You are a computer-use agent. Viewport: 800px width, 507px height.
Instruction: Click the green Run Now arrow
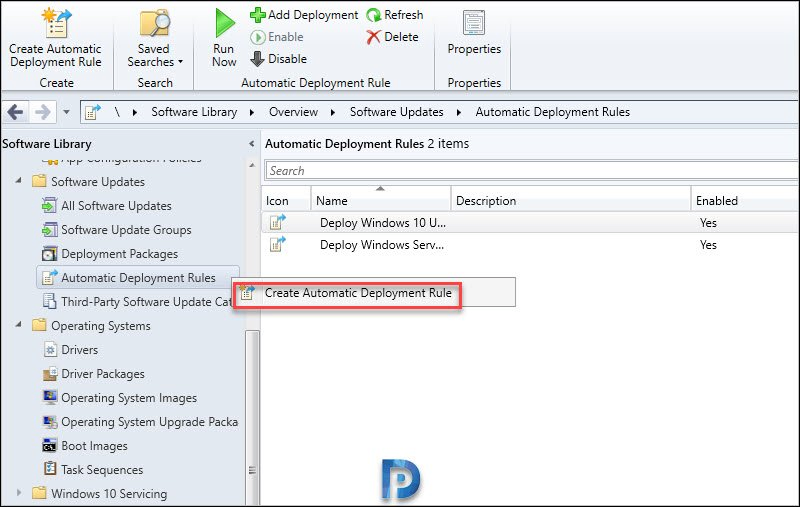[x=224, y=23]
